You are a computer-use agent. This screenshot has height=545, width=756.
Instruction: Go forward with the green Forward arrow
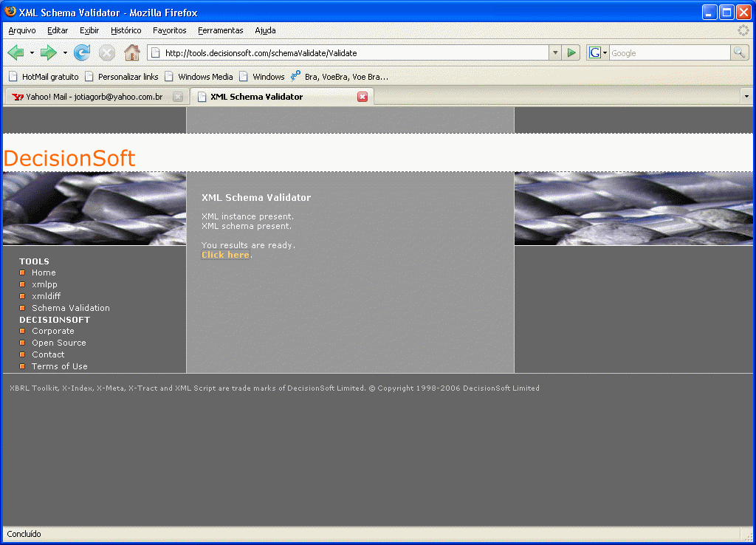48,52
